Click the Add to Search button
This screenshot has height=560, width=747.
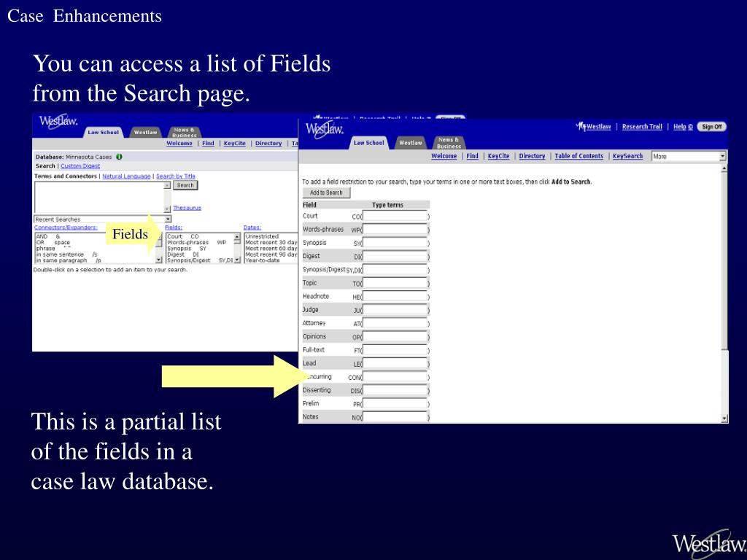pos(326,192)
